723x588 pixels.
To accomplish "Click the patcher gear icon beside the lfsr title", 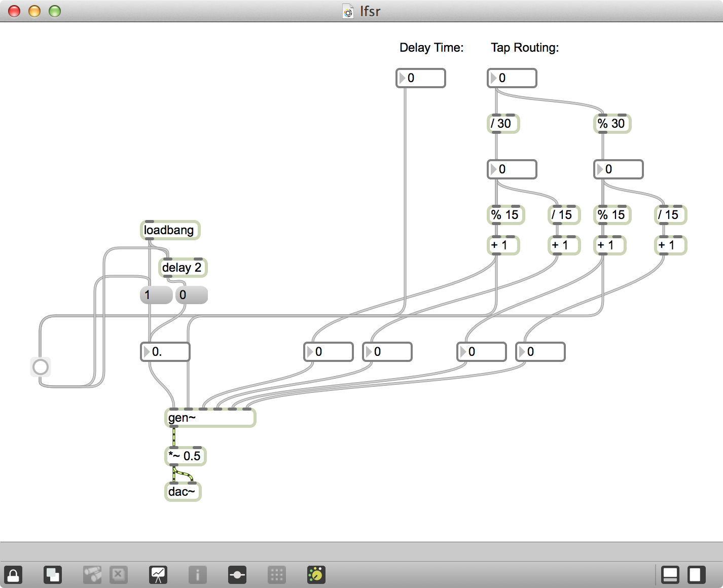I will point(348,11).
